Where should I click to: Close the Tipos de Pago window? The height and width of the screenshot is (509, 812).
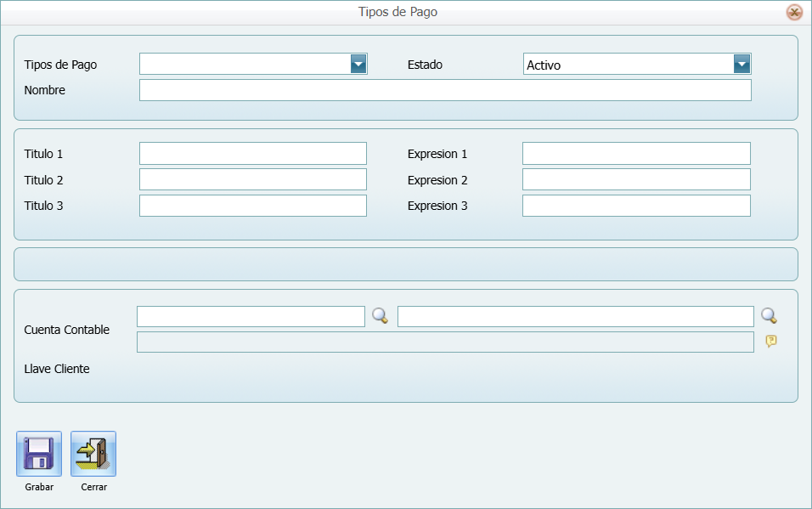(x=794, y=12)
